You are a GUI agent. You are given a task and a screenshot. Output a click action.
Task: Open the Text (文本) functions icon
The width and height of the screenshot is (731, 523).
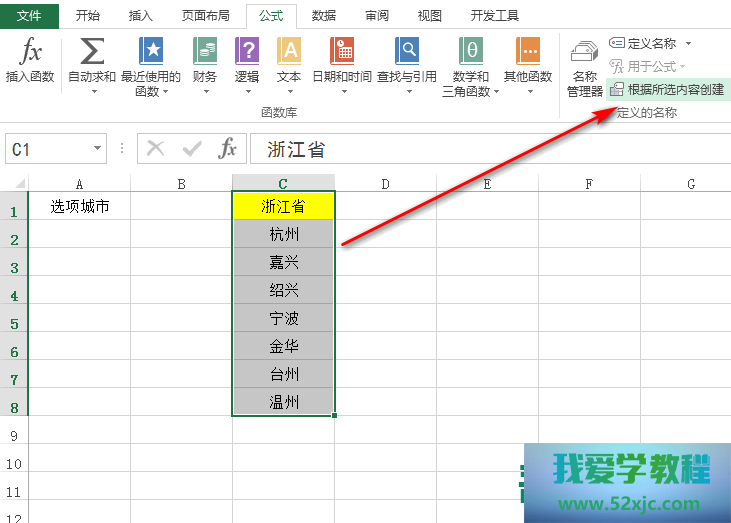click(x=289, y=52)
